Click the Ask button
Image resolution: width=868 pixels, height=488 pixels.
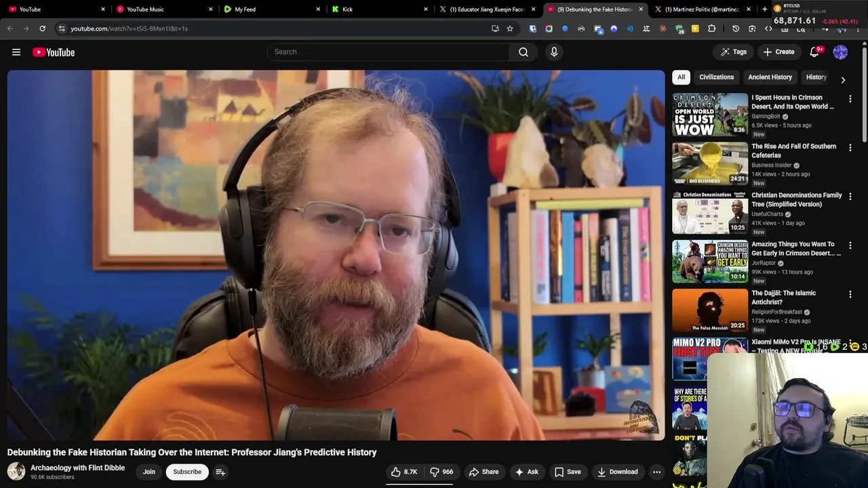tap(526, 472)
